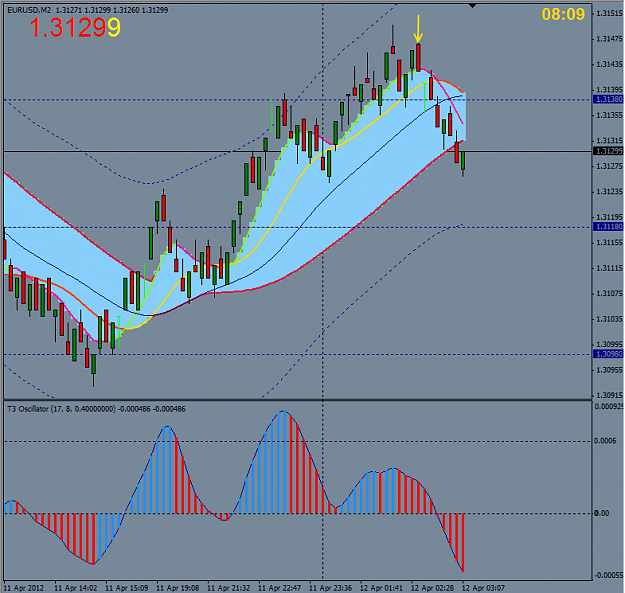Image resolution: width=625 pixels, height=593 pixels.
Task: Click the 1.31275 price scale value
Action: [x=609, y=166]
